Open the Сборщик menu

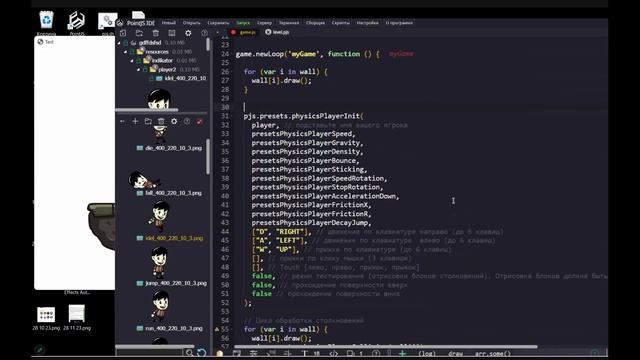click(316, 23)
